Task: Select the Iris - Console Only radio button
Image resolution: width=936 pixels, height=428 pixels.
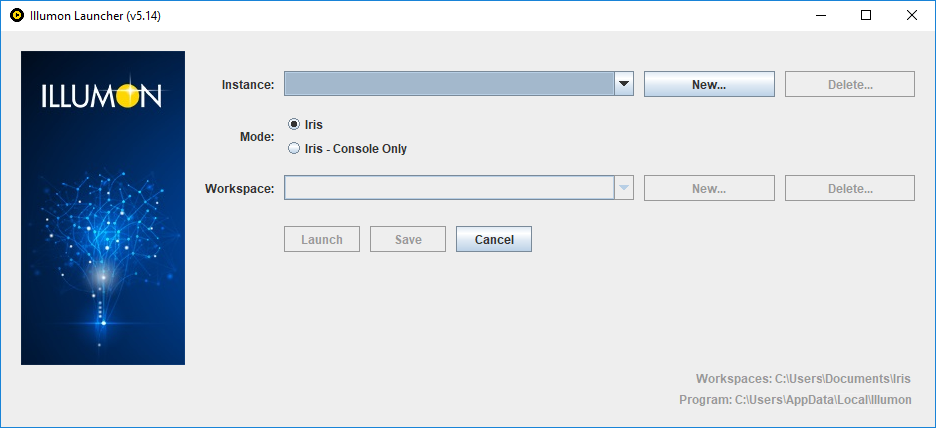Action: click(x=294, y=149)
